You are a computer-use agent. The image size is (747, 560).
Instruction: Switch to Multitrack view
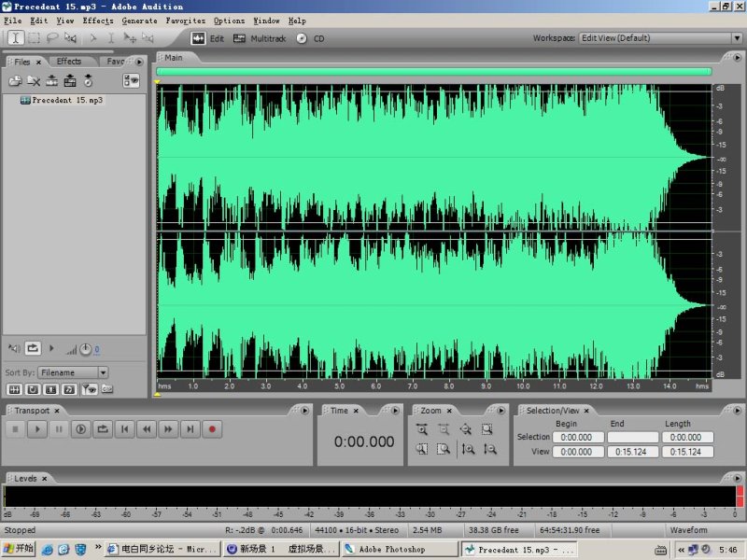pos(261,38)
